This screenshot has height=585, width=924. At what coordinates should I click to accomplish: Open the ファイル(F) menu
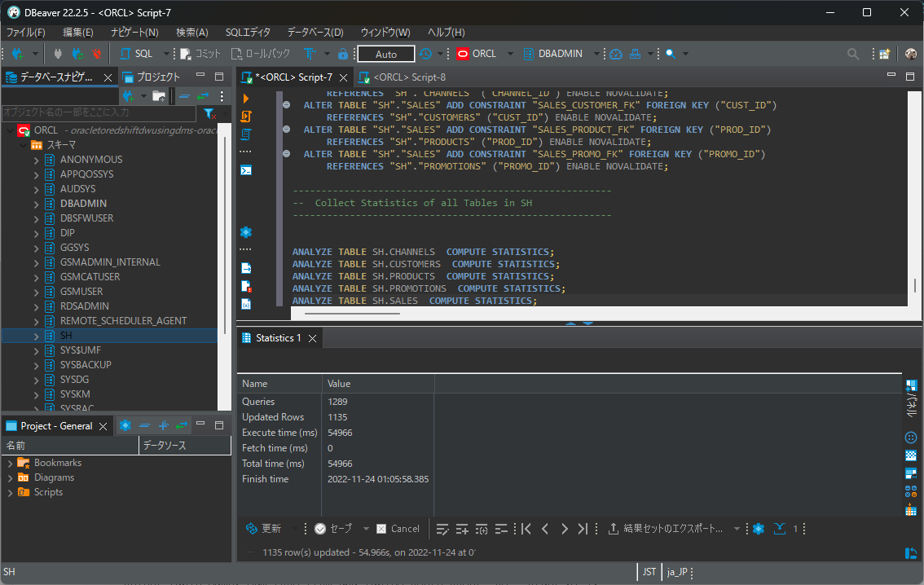(x=25, y=33)
